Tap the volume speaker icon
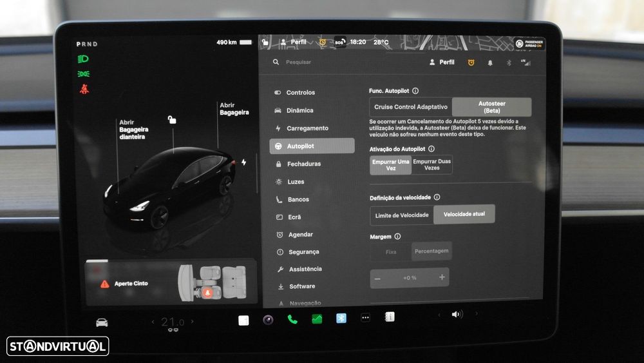 457,315
